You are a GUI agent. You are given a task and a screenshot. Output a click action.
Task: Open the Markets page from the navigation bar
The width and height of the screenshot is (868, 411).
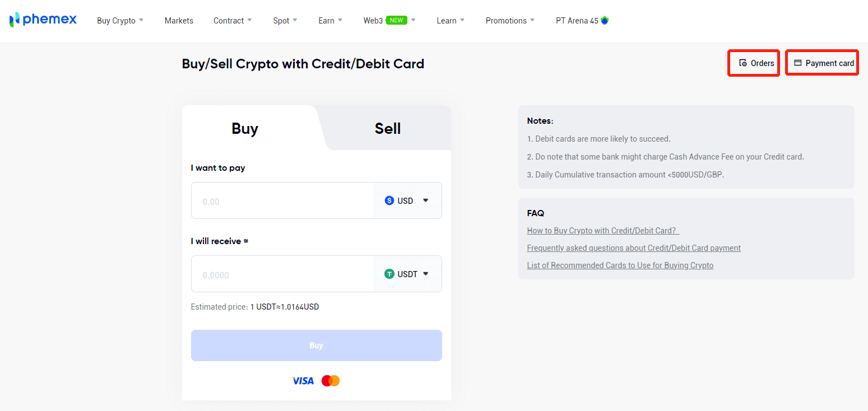[179, 20]
